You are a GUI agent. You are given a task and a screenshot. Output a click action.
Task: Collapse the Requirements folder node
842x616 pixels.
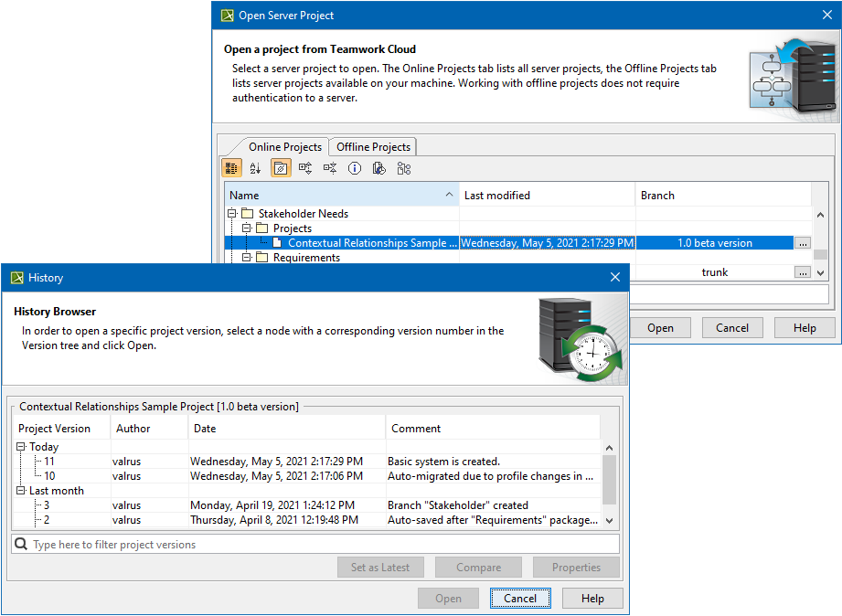[247, 257]
